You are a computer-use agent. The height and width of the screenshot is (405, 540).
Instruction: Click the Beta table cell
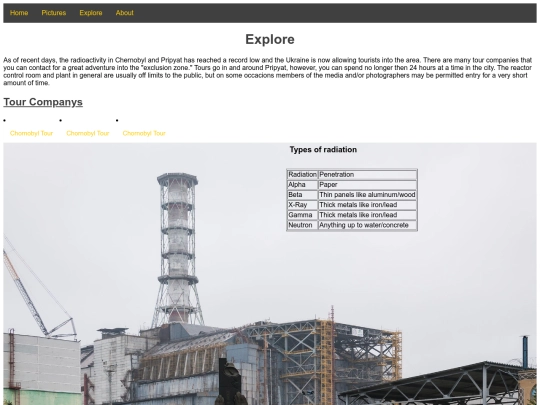[302, 195]
